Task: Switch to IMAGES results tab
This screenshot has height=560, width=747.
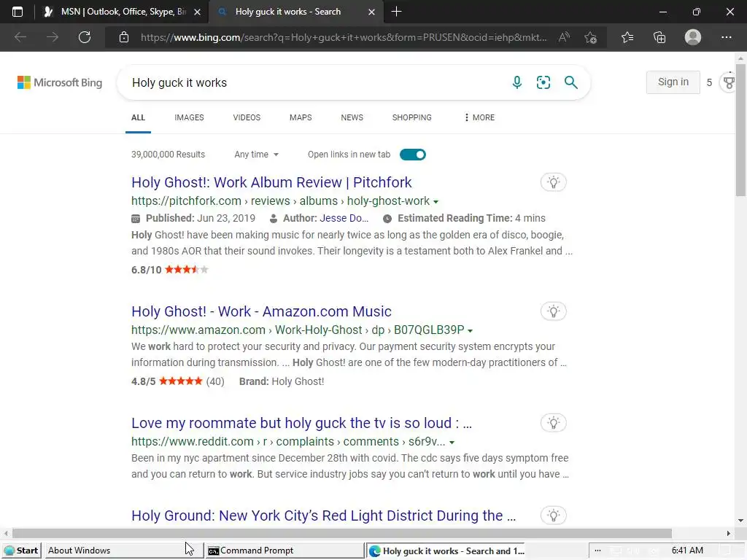Action: [189, 117]
